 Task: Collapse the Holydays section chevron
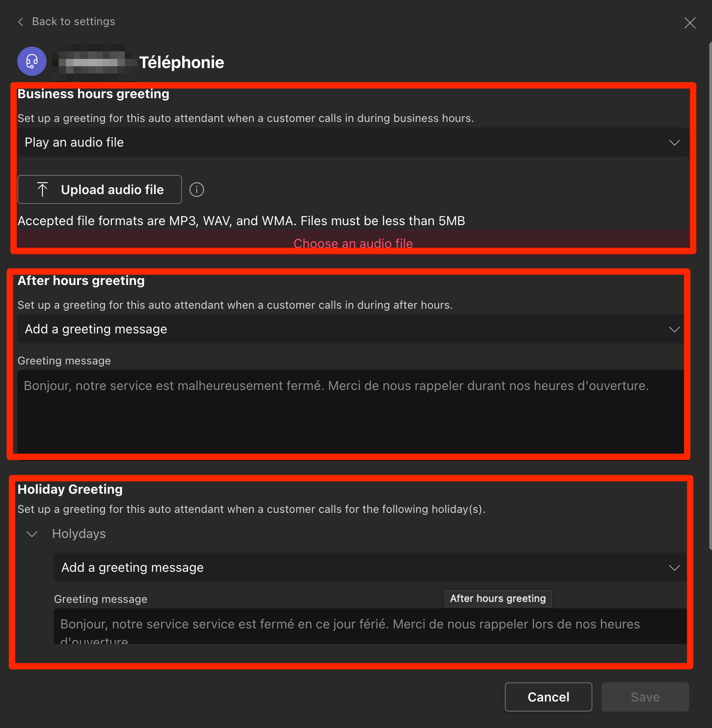32,534
